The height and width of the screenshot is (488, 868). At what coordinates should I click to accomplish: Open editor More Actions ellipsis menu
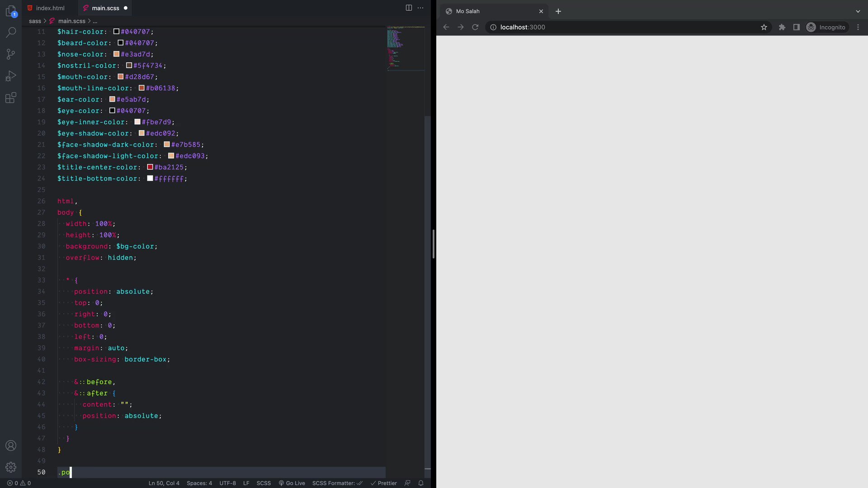420,8
